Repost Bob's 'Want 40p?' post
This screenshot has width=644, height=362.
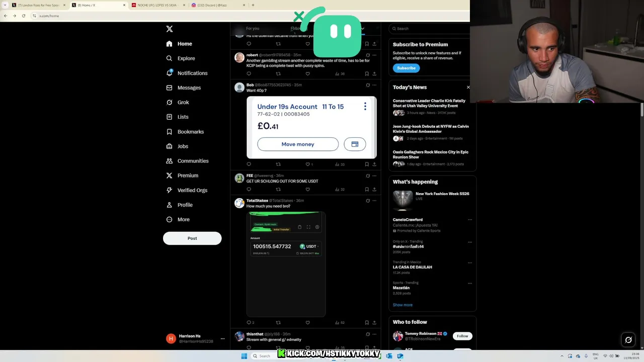(278, 164)
